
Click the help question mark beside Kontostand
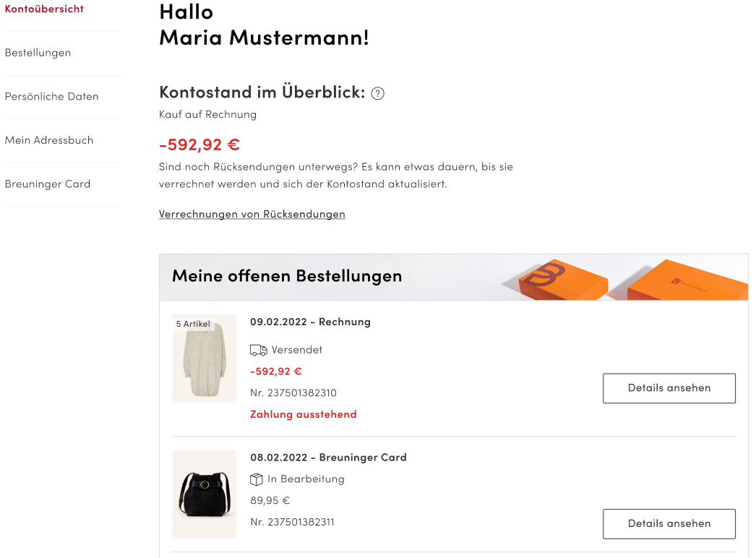[377, 93]
